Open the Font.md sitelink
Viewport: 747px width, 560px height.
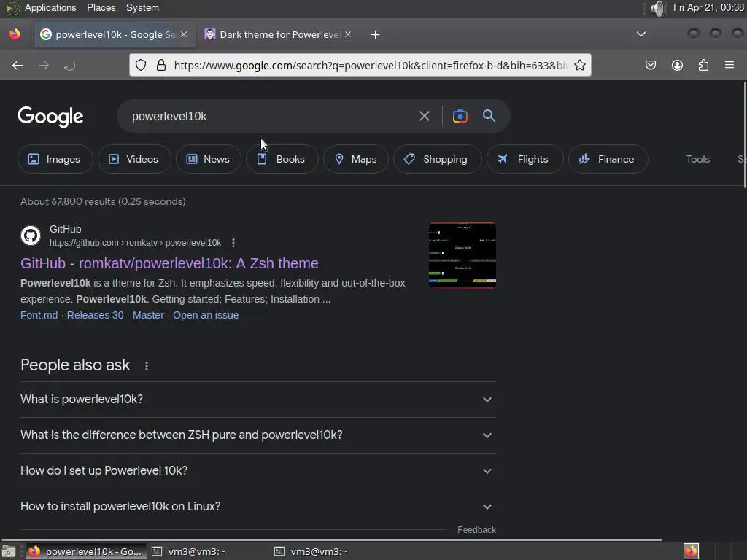coord(39,315)
